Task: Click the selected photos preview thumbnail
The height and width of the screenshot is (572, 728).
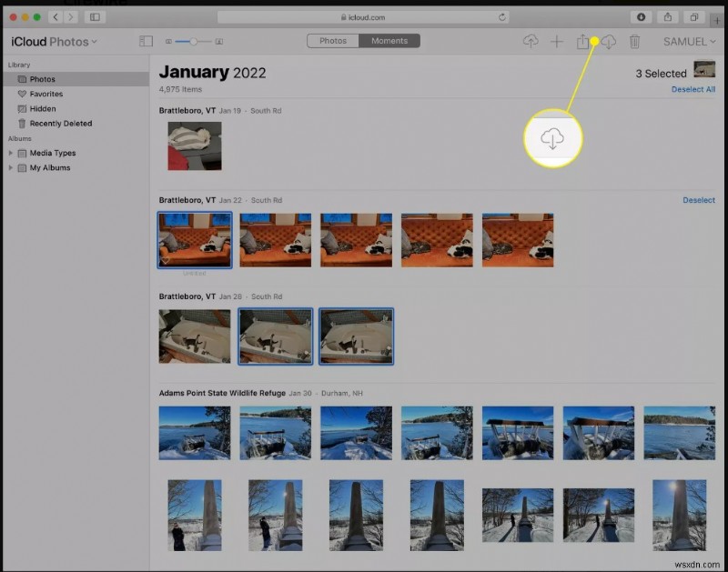Action: 704,69
